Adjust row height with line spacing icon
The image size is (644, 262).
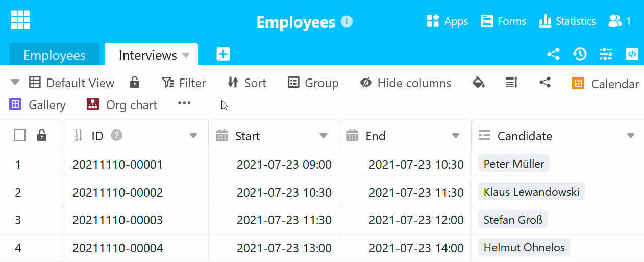point(511,83)
